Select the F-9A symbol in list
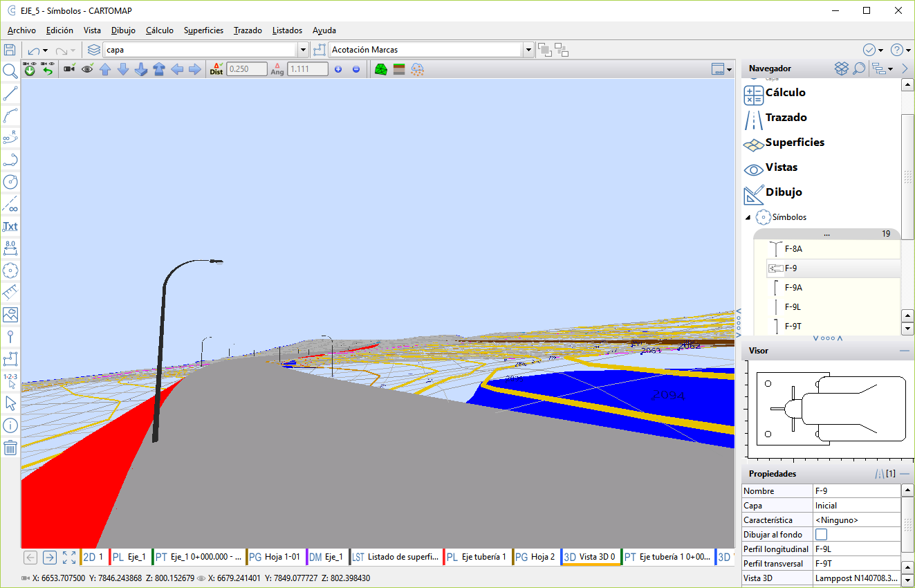 [x=793, y=288]
